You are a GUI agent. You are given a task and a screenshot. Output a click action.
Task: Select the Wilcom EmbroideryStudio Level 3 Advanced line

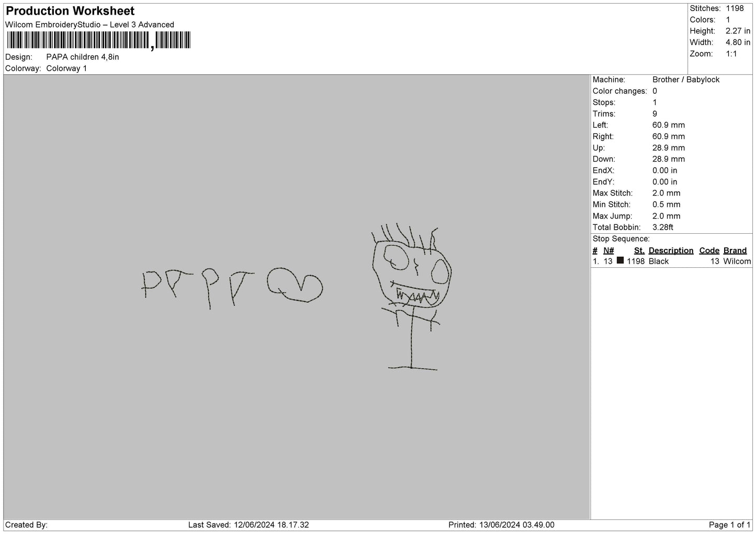click(x=89, y=25)
